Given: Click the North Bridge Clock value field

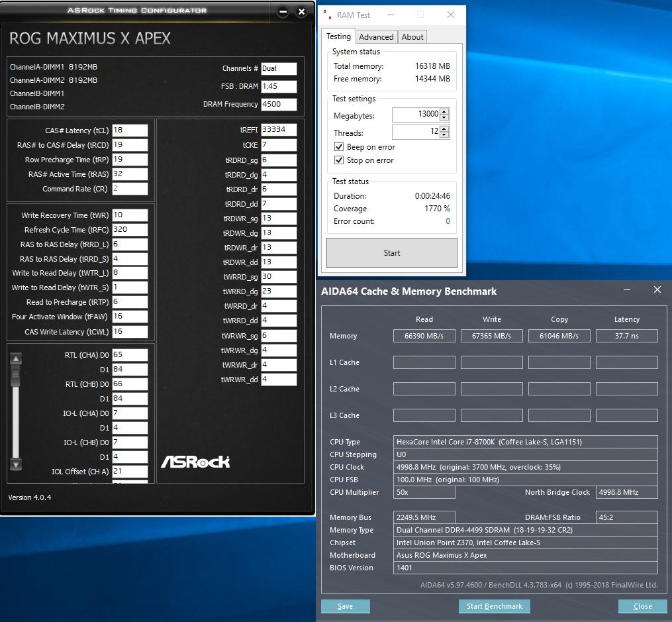Looking at the screenshot, I should point(627,492).
